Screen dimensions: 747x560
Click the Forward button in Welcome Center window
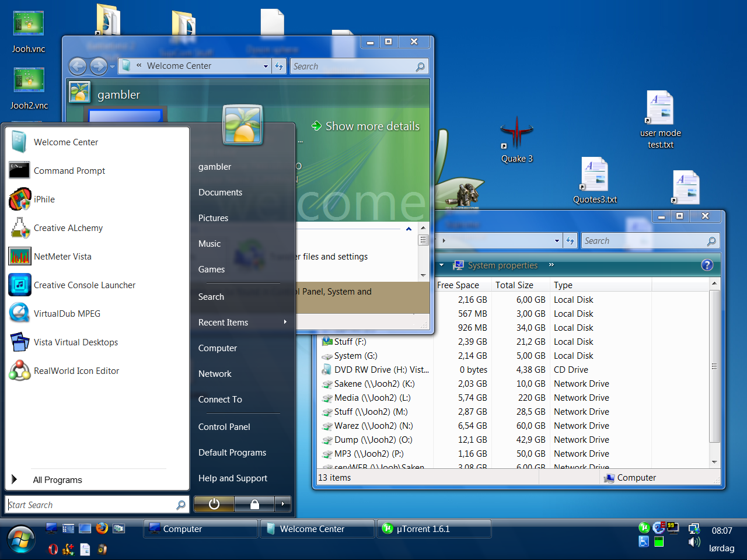98,66
